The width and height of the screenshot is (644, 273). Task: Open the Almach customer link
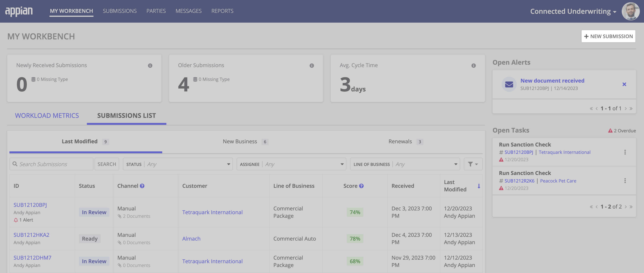coord(191,238)
